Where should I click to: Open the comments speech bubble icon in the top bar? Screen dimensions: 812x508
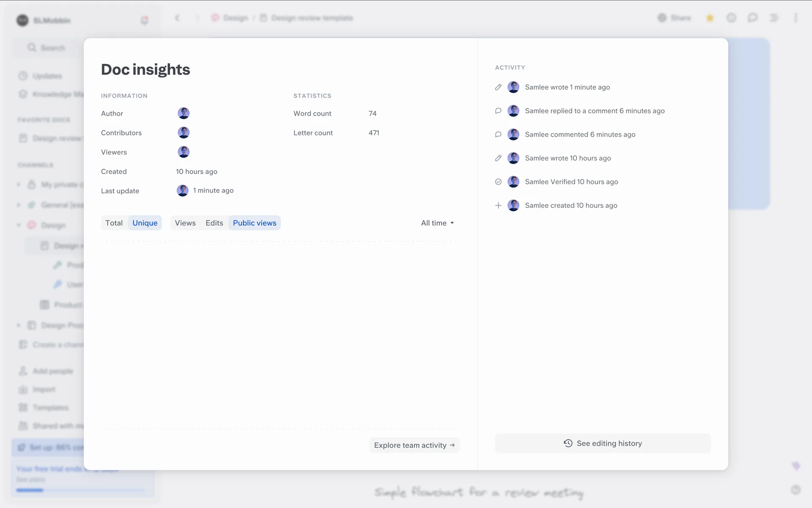752,18
